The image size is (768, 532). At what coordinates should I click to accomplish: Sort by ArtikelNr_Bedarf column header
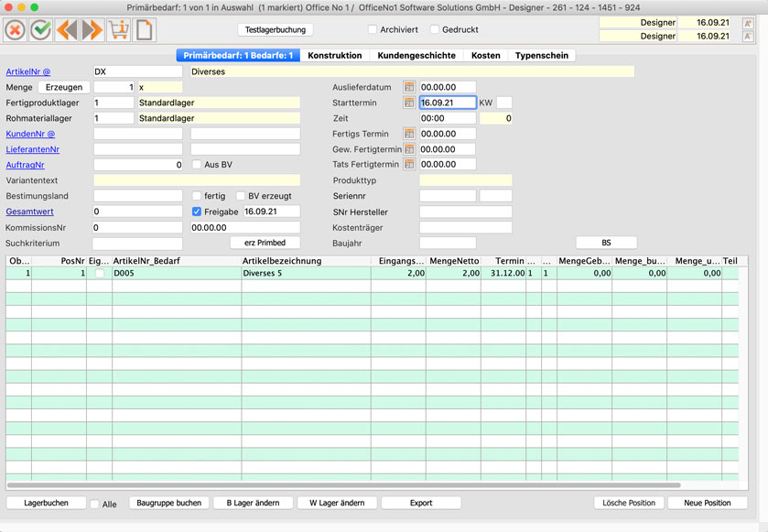[177, 261]
